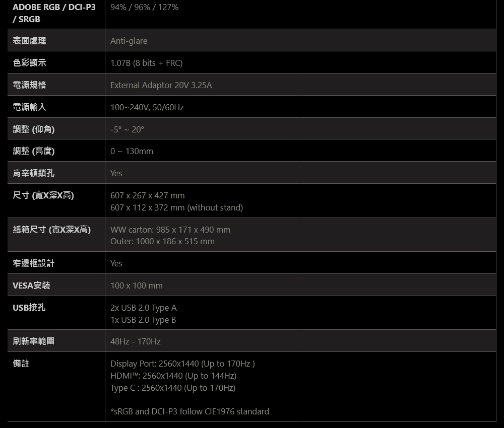Click the 100~240V, 50/60Hz power input value
Screen dimensions: 504x428
[147, 107]
